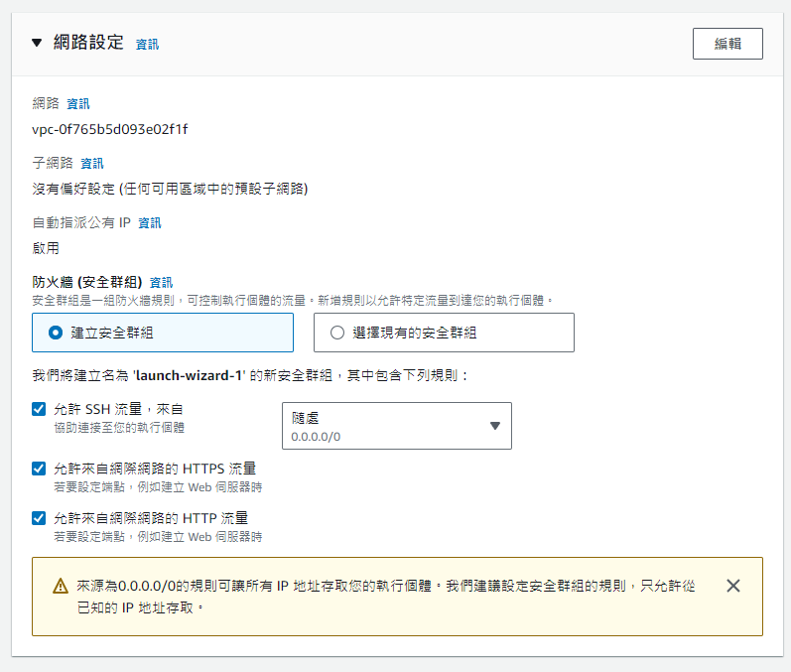Image resolution: width=791 pixels, height=672 pixels.
Task: Click the 編輯 button
Action: pyautogui.click(x=727, y=44)
